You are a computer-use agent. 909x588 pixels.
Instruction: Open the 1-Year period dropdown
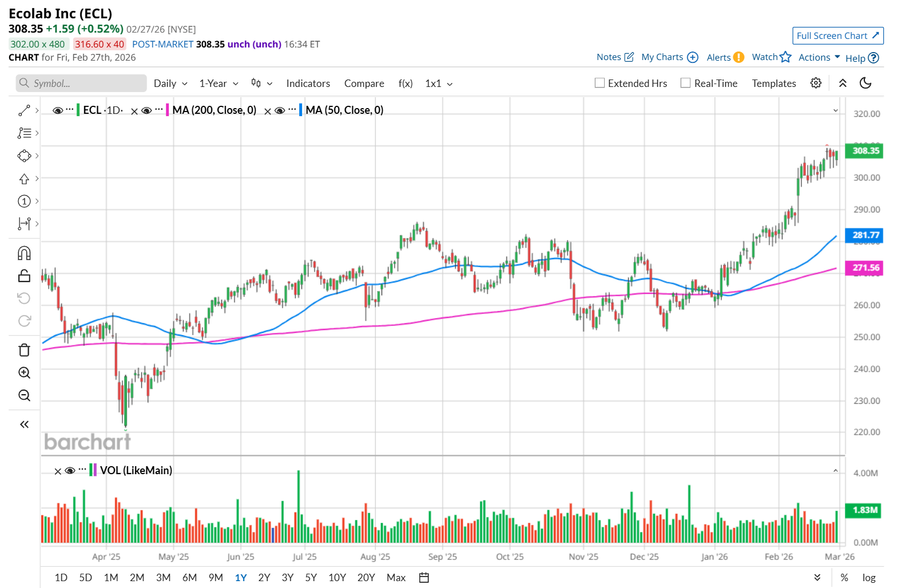click(x=219, y=84)
